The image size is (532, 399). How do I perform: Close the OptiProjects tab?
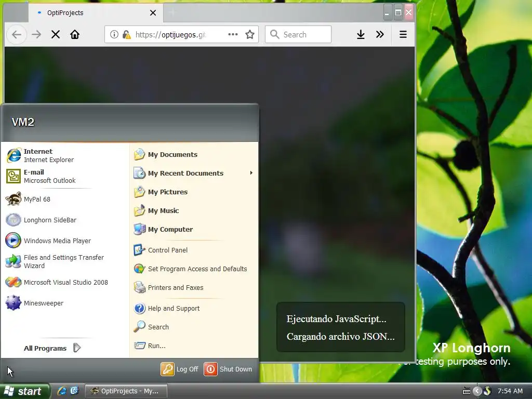click(153, 13)
